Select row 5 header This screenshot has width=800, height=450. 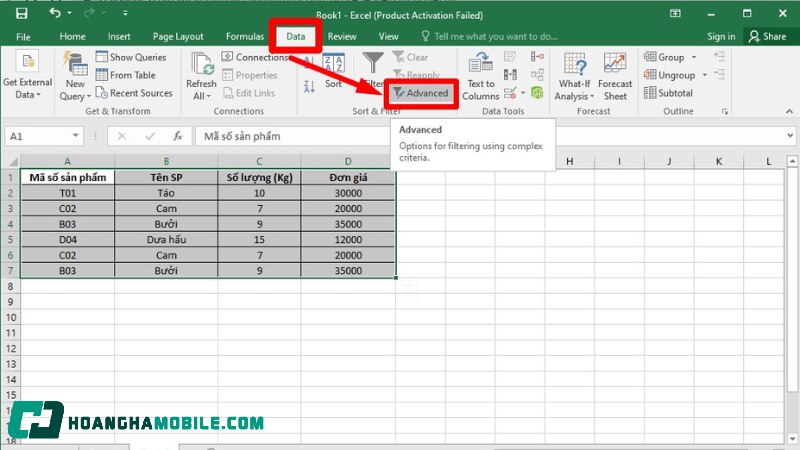(10, 239)
